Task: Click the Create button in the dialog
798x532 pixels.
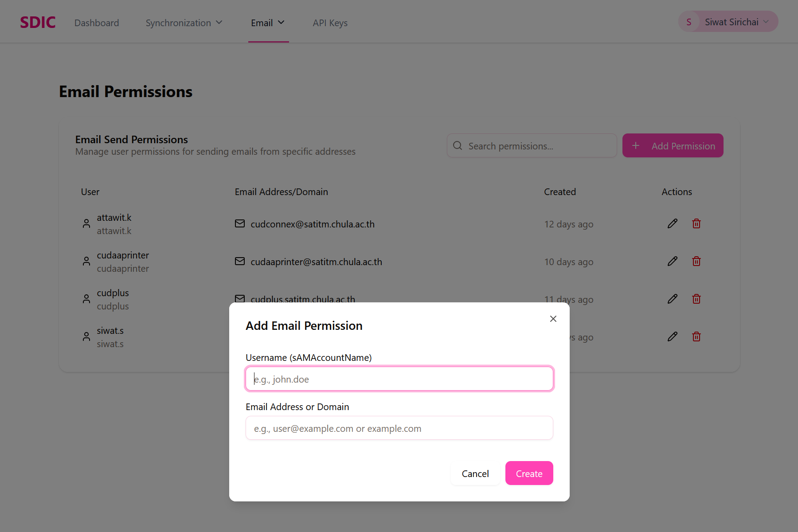Action: pos(529,473)
